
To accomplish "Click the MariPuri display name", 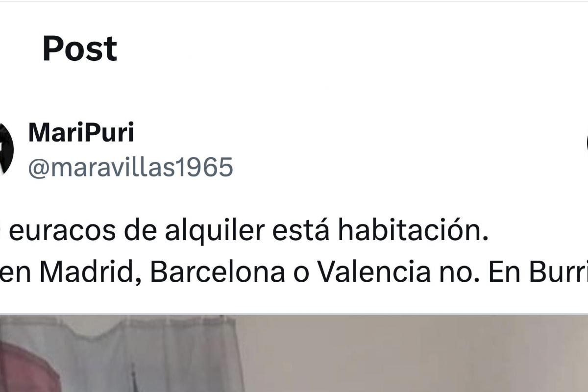I will [x=81, y=133].
